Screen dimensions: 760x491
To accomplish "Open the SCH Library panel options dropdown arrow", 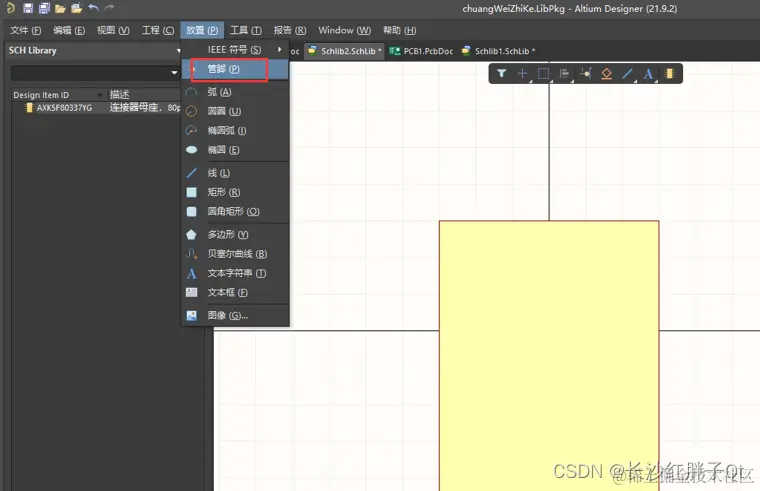I will coord(178,50).
